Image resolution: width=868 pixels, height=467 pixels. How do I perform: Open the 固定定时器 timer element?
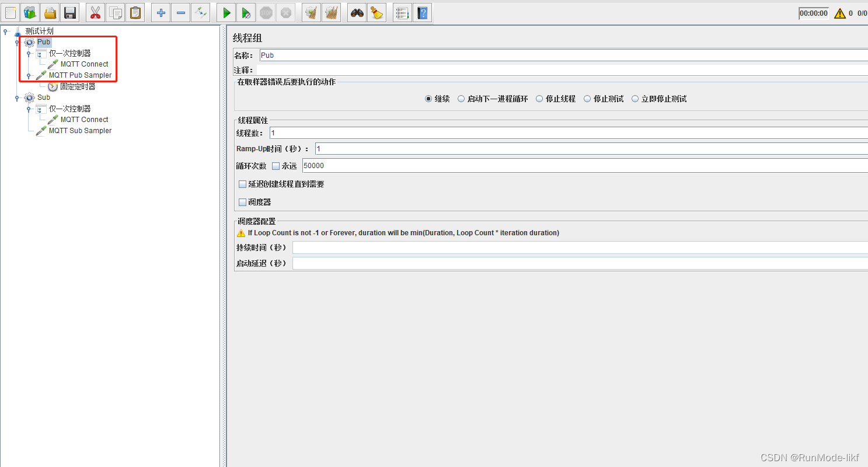pos(76,86)
